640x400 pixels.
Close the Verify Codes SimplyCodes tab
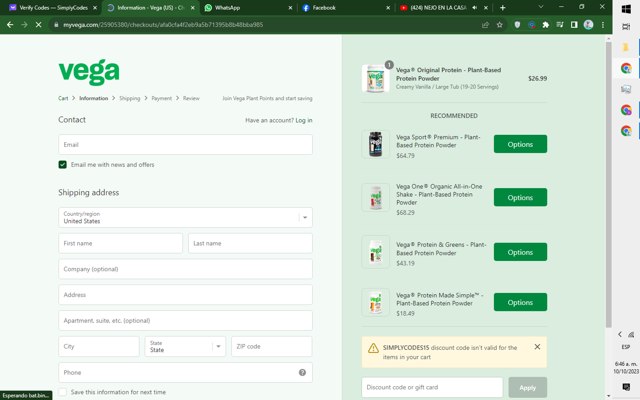(95, 8)
